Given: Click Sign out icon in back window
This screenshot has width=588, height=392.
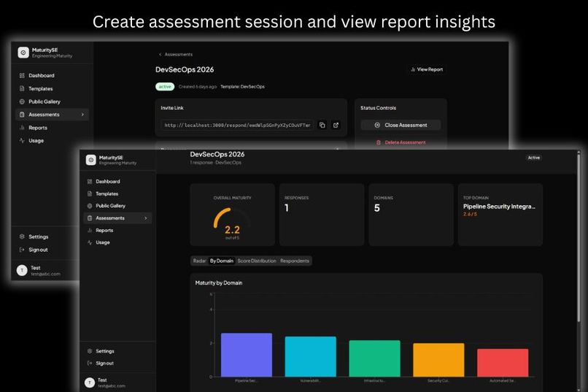Looking at the screenshot, I should 22,250.
